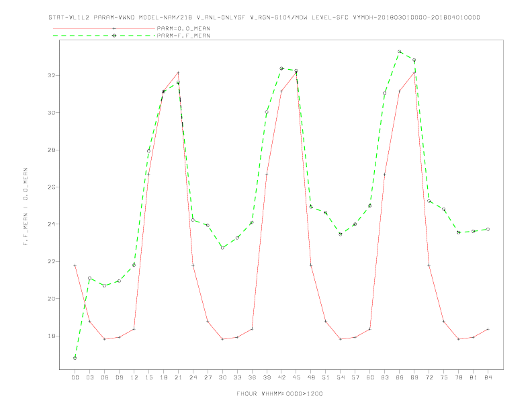
Task: Click x-axis forecast hour label 78
Action: click(x=458, y=377)
